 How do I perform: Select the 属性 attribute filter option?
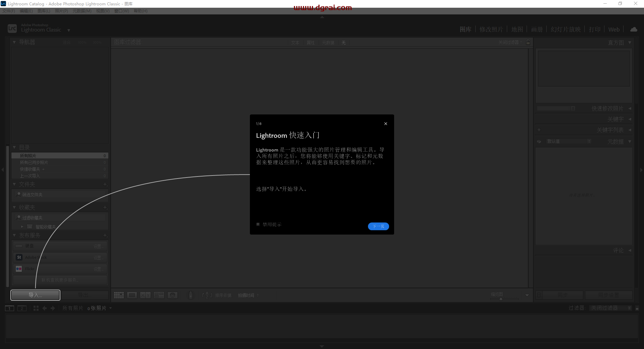tap(311, 43)
